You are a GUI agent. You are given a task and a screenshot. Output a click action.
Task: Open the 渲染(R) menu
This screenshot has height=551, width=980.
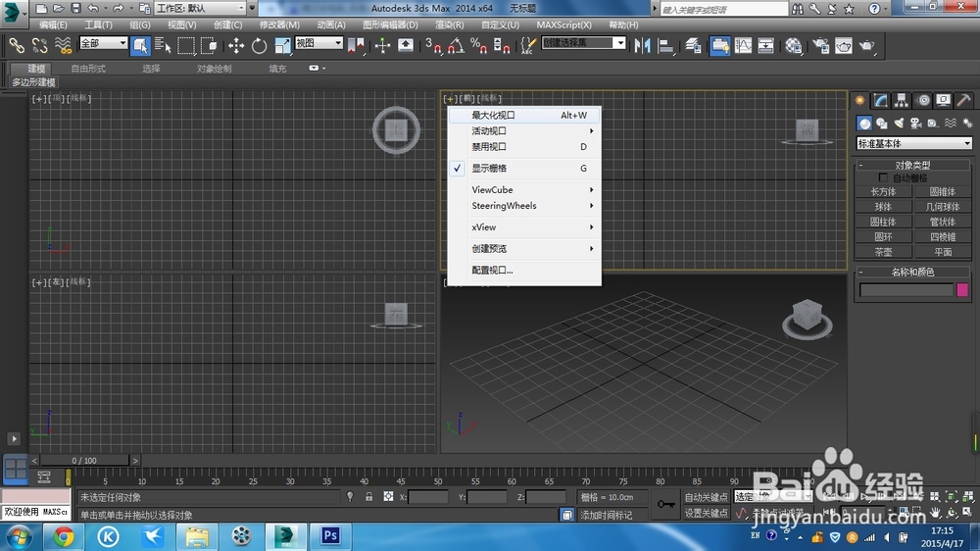pos(450,25)
